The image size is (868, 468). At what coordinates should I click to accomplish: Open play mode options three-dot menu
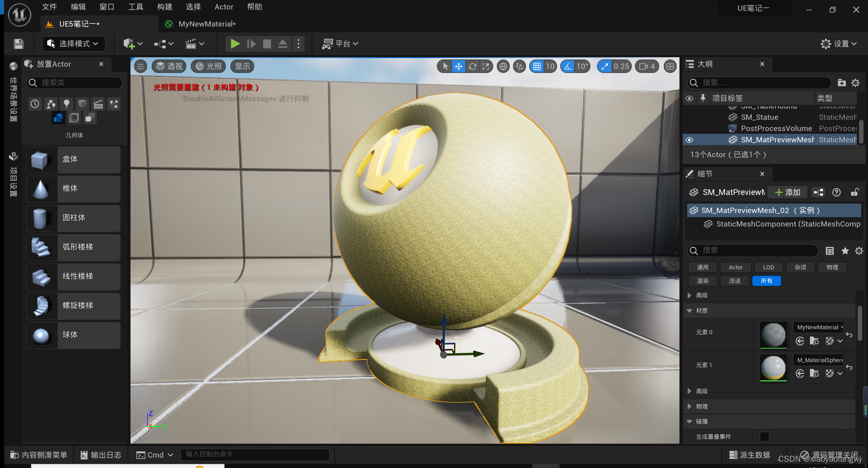point(298,44)
